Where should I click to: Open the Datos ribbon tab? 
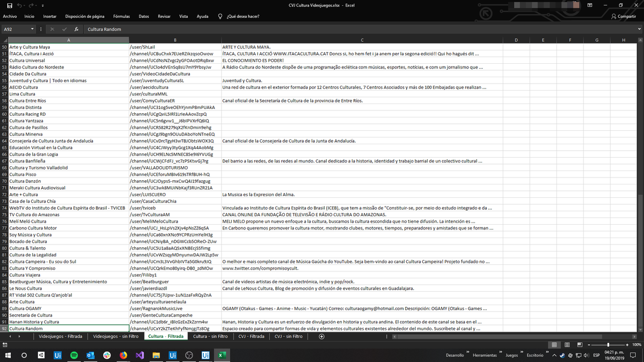coord(144,17)
